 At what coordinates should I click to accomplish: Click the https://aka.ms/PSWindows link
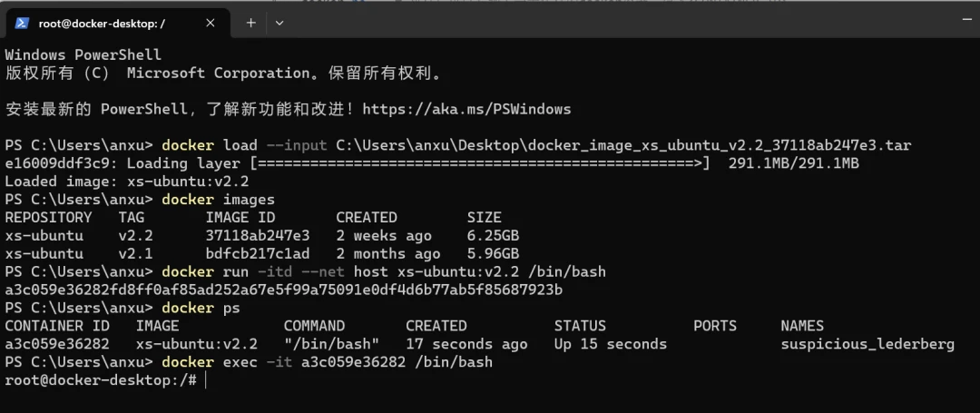coord(466,109)
